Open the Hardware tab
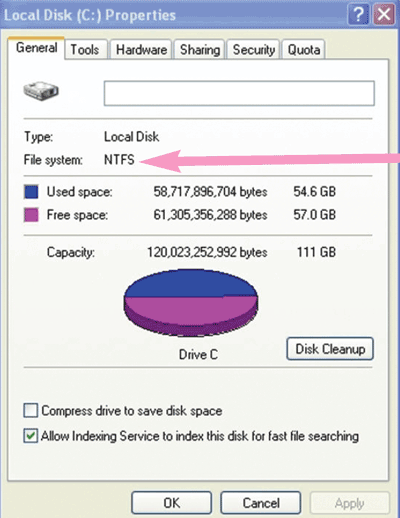400x518 pixels. point(141,50)
